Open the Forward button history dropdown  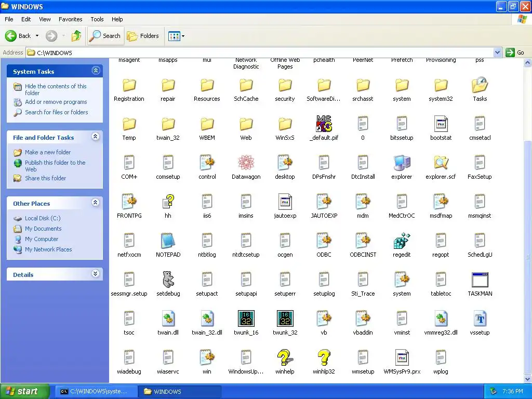coord(63,36)
